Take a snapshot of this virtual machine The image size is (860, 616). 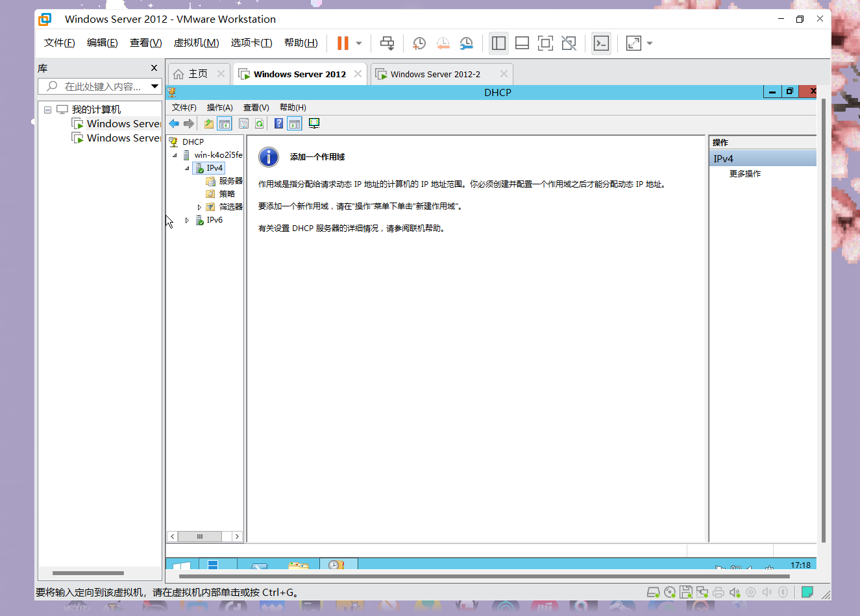(x=419, y=43)
